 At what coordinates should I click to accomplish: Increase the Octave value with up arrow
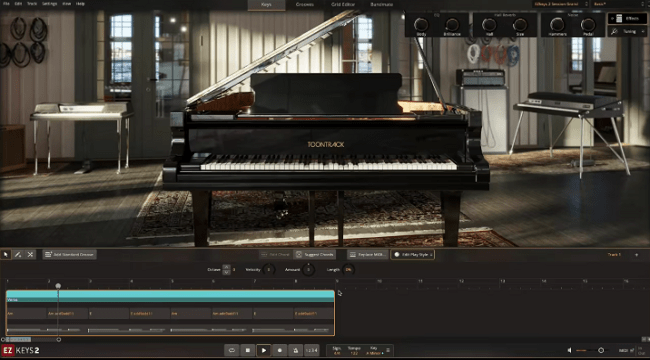click(226, 267)
